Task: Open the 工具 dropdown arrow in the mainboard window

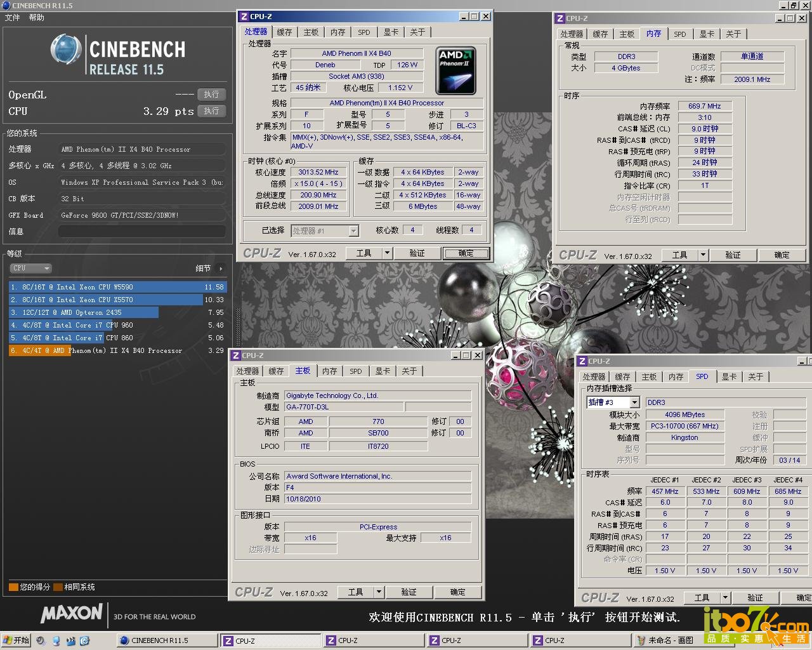Action: 379,592
